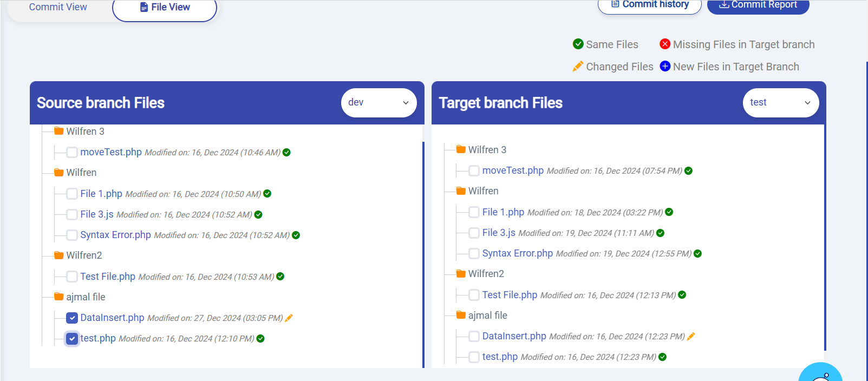Screen dimensions: 868x381
Task: Select the File View tab
Action: click(165, 8)
